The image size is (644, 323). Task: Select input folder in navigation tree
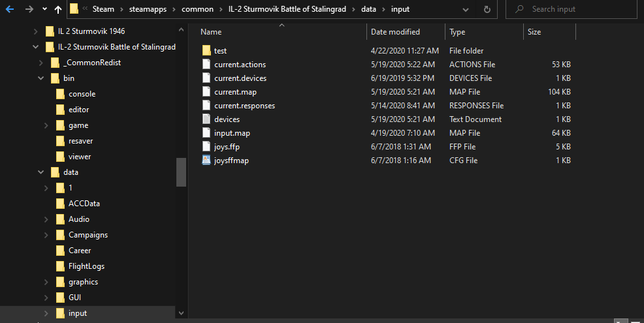click(78, 313)
